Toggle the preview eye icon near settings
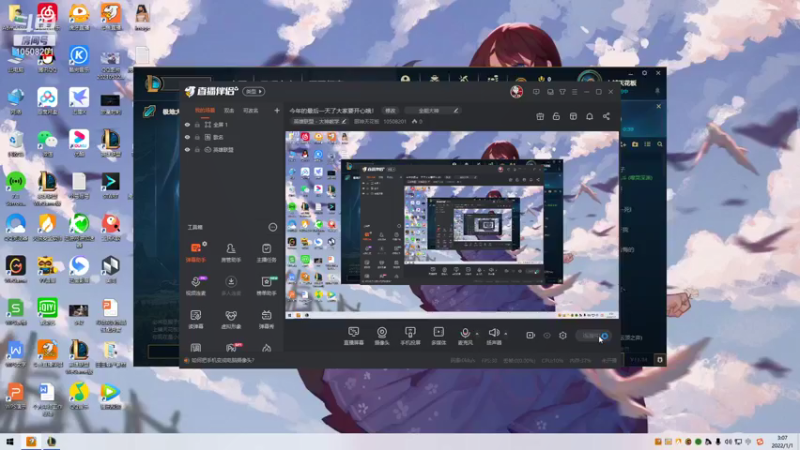800x450 pixels. pyautogui.click(x=547, y=336)
